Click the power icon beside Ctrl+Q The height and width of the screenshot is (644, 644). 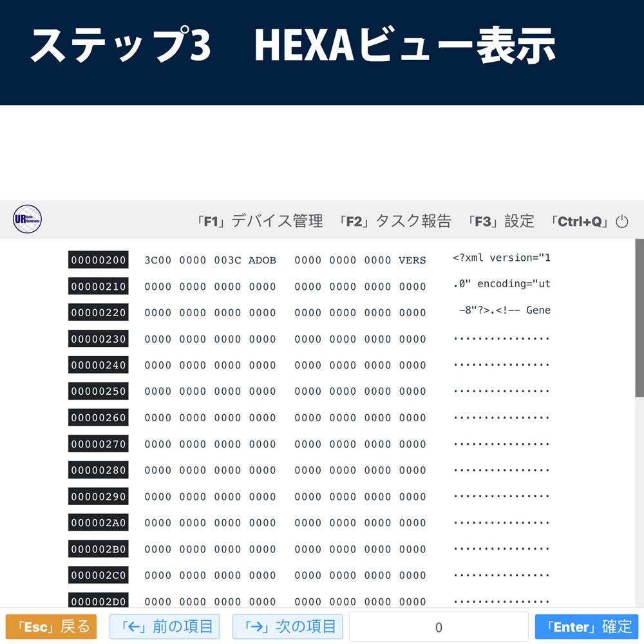[621, 222]
